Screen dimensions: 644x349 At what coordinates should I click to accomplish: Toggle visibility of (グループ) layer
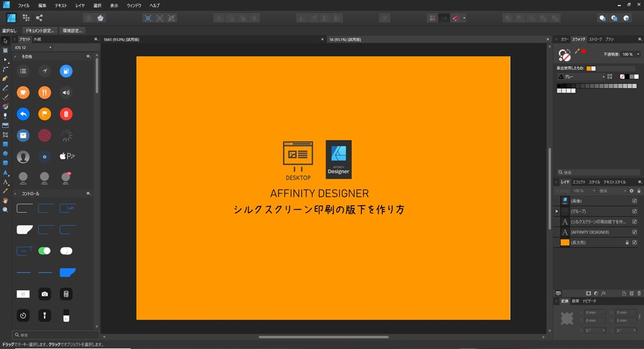point(635,211)
